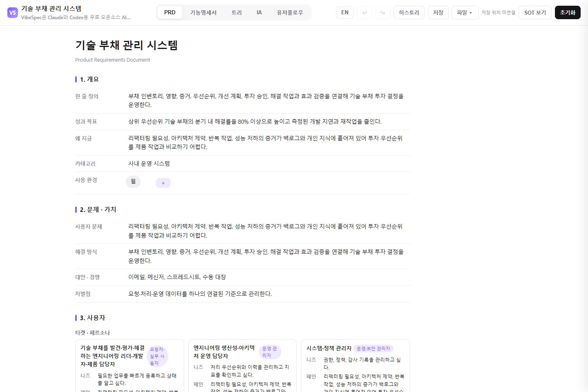This screenshot has width=588, height=392.
Task: Click the 사용자 문제 field text
Action: click(266, 231)
